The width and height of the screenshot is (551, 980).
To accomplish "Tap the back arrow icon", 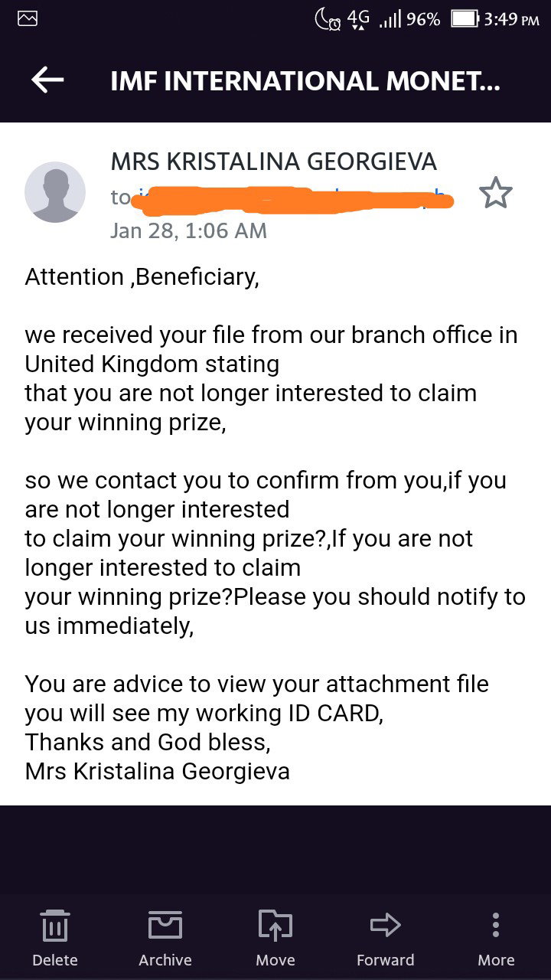I will tap(47, 80).
